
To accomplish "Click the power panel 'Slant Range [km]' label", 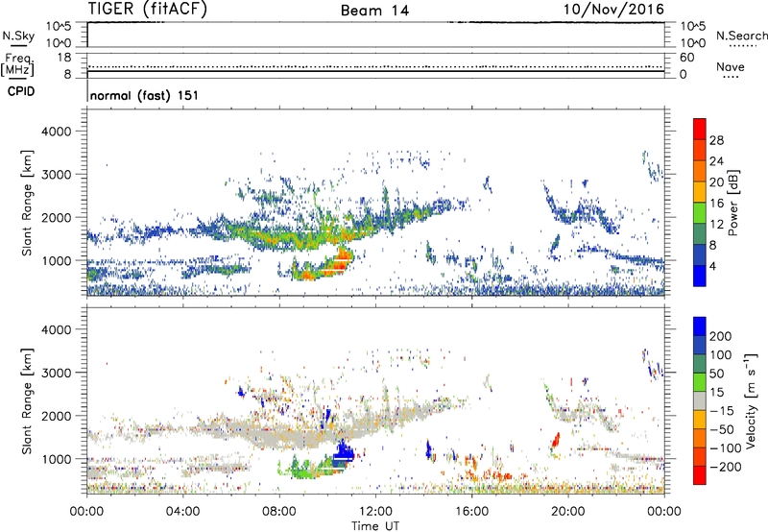I will [27, 203].
